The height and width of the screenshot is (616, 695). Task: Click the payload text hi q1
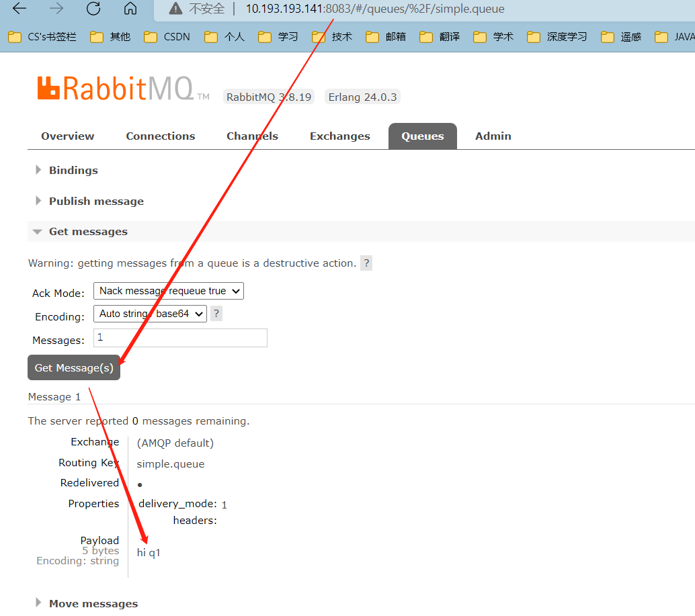tap(149, 553)
